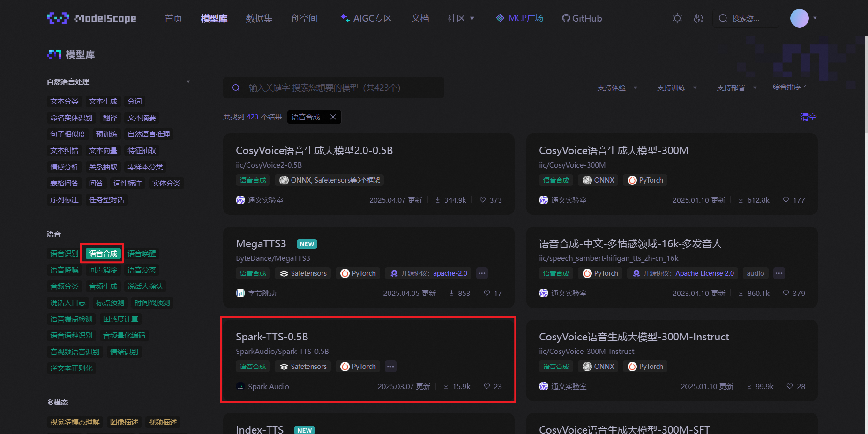Toggle the 情绪识别 task filter
The height and width of the screenshot is (434, 868).
[124, 352]
